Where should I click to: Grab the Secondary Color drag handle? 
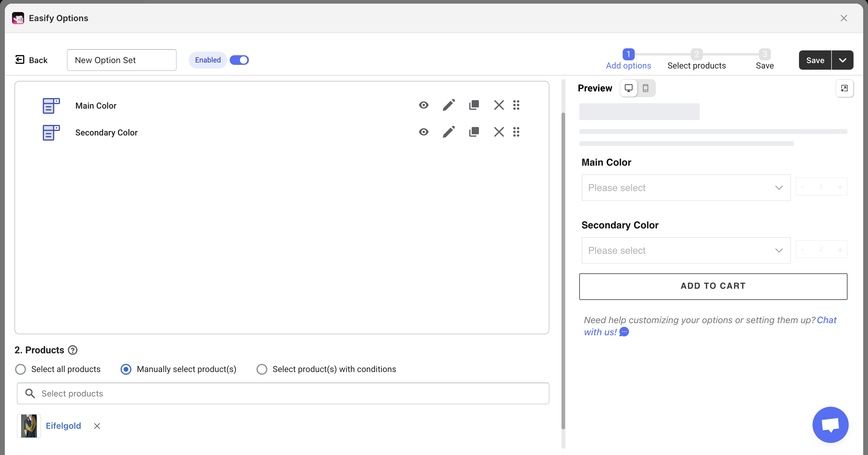(516, 132)
